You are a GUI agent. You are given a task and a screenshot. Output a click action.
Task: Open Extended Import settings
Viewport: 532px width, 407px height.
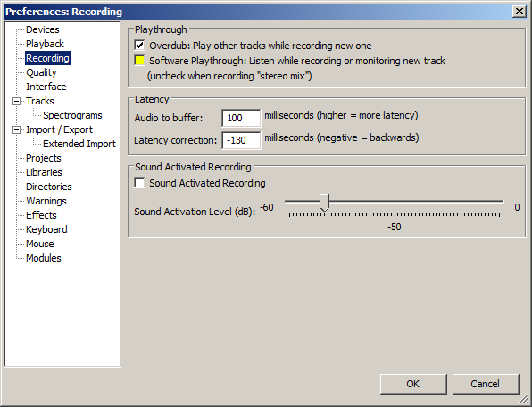(x=79, y=144)
